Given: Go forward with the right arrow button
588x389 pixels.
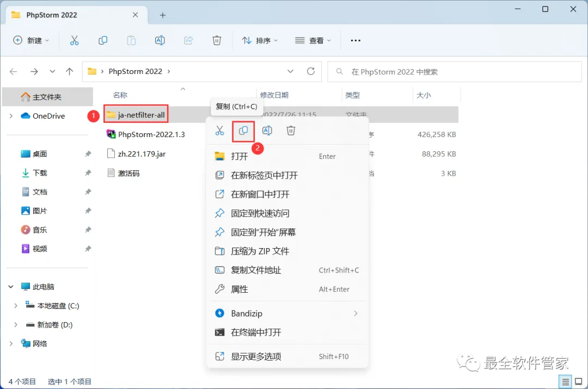Looking at the screenshot, I should click(34, 71).
